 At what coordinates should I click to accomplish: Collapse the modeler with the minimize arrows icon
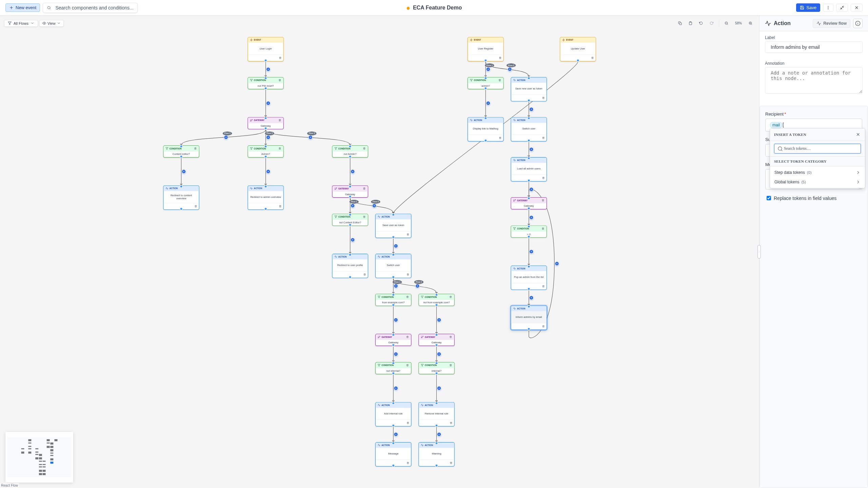click(x=842, y=8)
